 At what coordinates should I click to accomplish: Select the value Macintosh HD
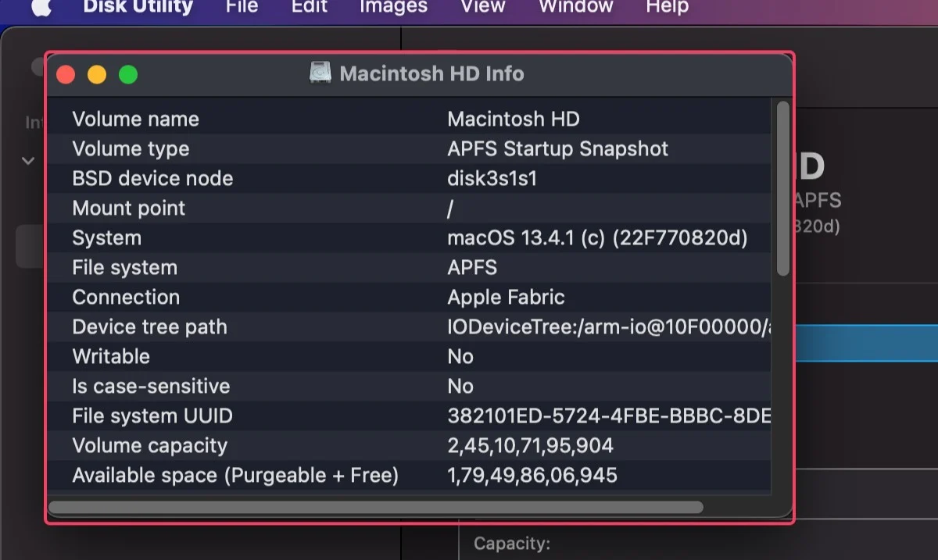514,119
